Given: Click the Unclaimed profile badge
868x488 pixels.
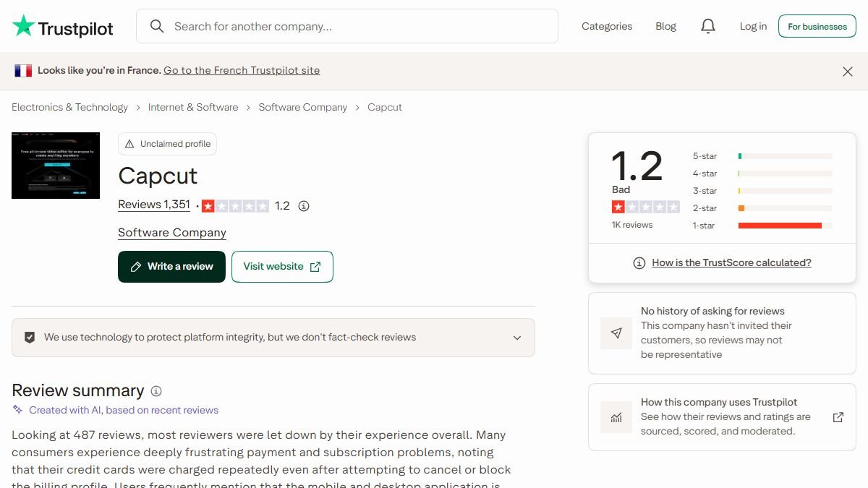Looking at the screenshot, I should click(x=167, y=144).
